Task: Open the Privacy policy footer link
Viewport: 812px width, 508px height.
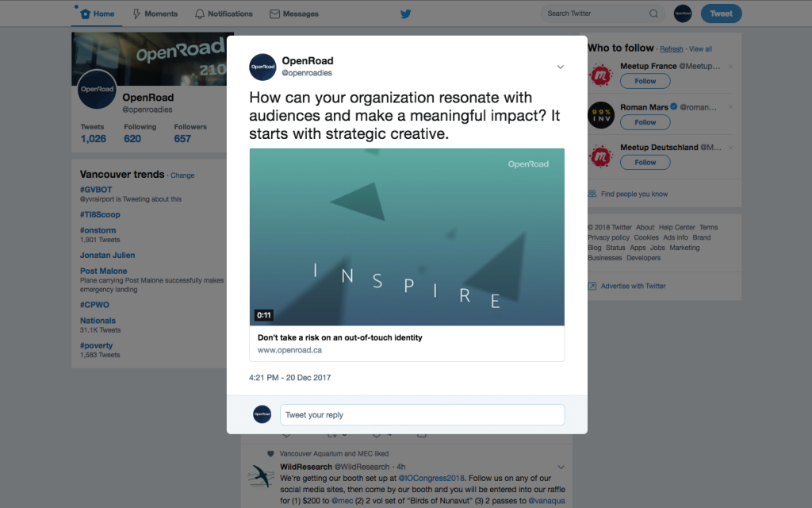Action: 608,237
